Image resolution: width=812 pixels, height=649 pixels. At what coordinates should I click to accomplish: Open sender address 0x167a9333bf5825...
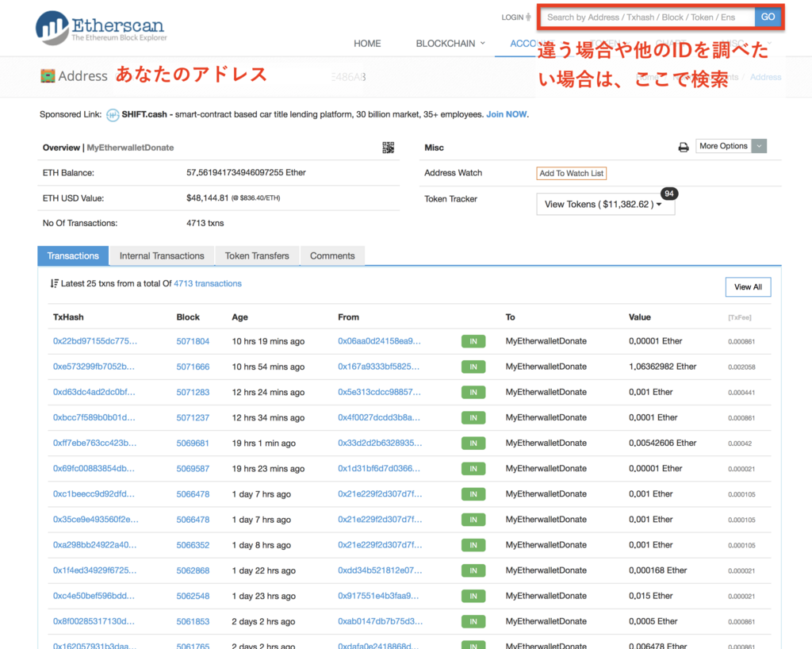[379, 367]
